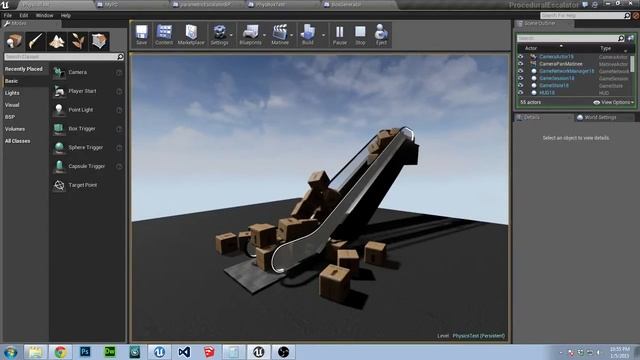Screen dimensions: 640x360
Task: Open the Matinee toolbar icon
Action: coord(280,35)
